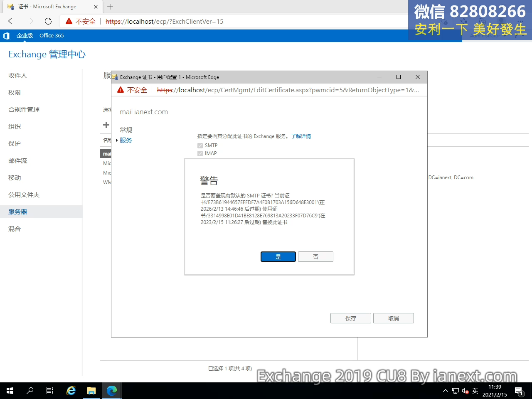Open the taskbar clock showing 11:39

tap(495, 391)
